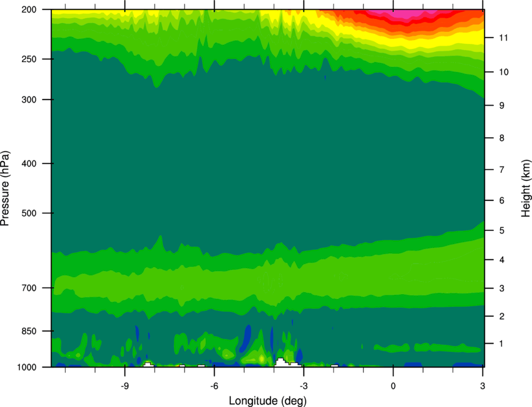Click the 200 pressure tick label

[29, 9]
